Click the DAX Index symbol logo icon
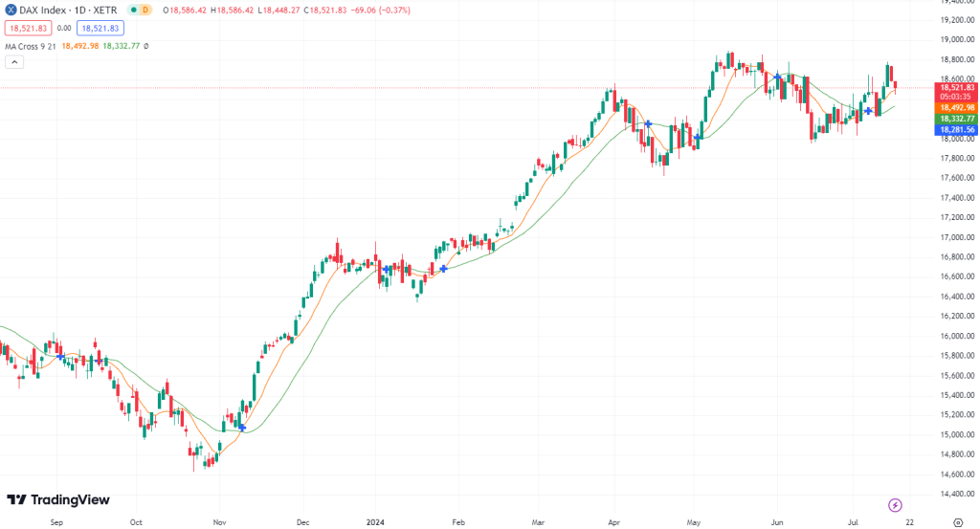The image size is (980, 529). (11, 10)
